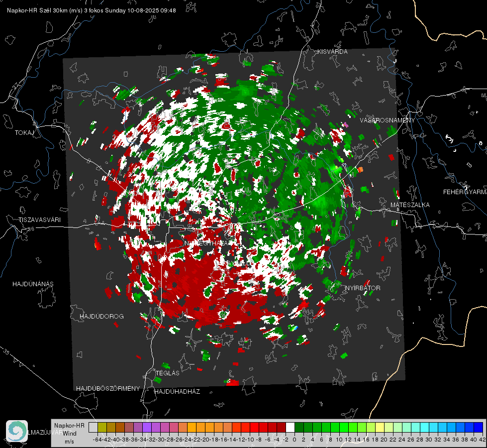Click the -64 value on the legend scale
Screen dimensions: 487x448
click(97, 440)
